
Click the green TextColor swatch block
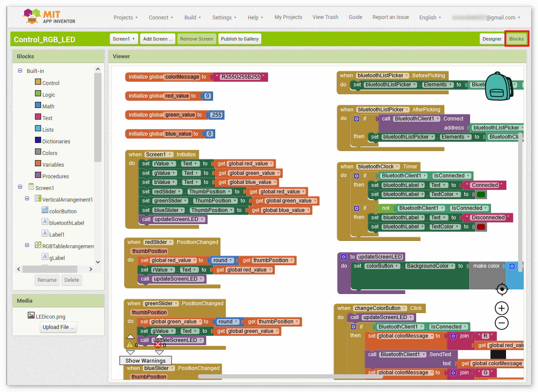[x=481, y=195]
